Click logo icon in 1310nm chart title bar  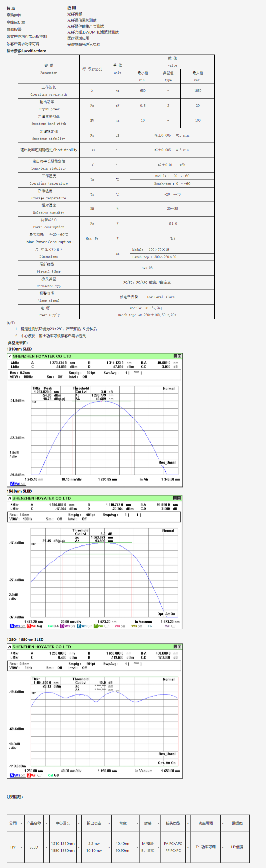[x=10, y=356]
